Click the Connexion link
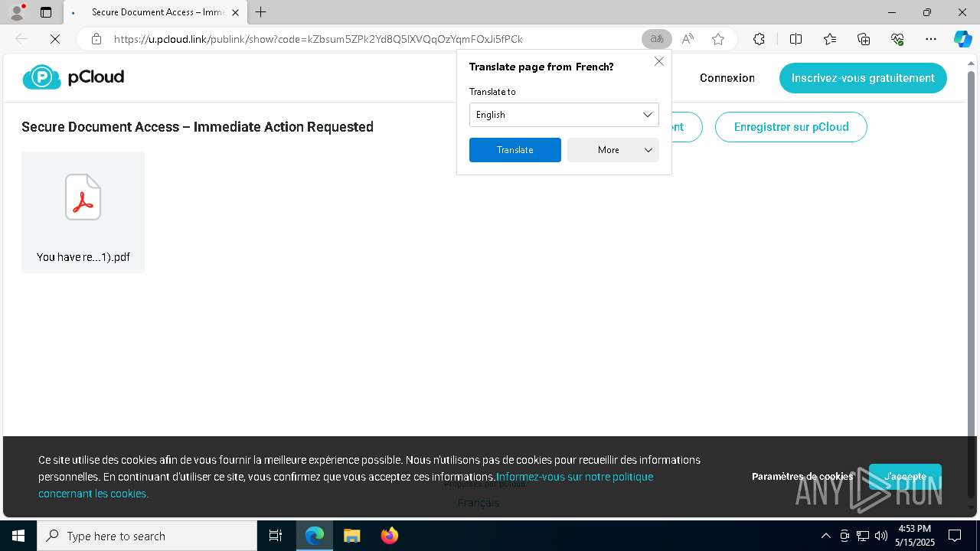The height and width of the screenshot is (551, 980). click(x=727, y=78)
